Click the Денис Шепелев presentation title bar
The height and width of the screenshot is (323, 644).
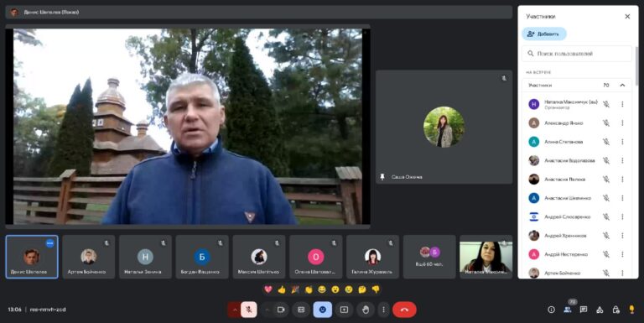point(259,13)
